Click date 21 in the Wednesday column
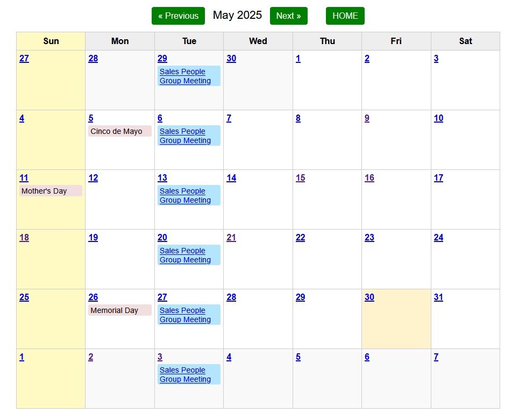This screenshot has width=526, height=420. click(x=231, y=238)
